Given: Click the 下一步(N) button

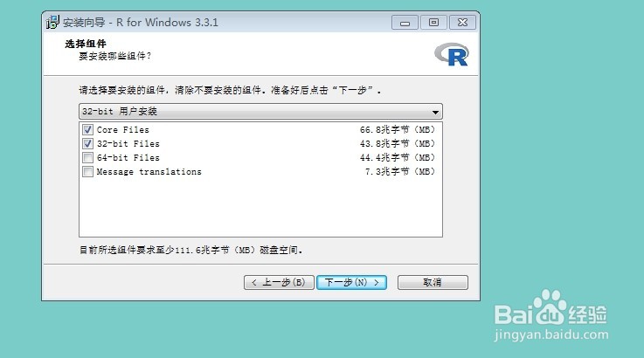Looking at the screenshot, I should click(x=351, y=282).
